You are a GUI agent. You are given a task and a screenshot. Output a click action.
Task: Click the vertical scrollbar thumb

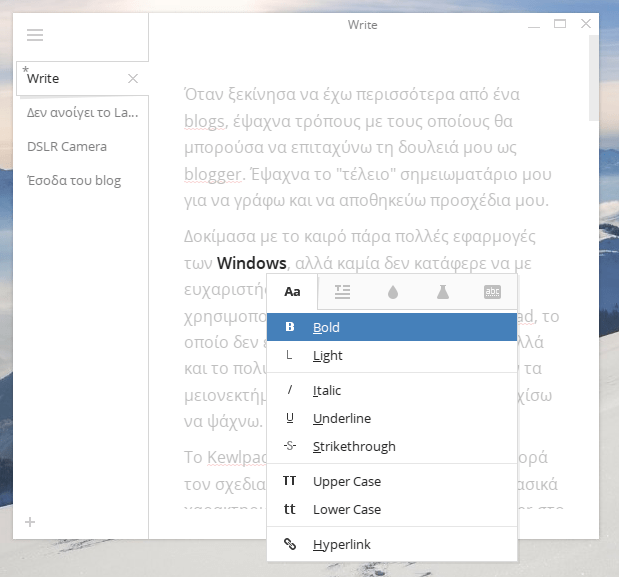coord(593,78)
